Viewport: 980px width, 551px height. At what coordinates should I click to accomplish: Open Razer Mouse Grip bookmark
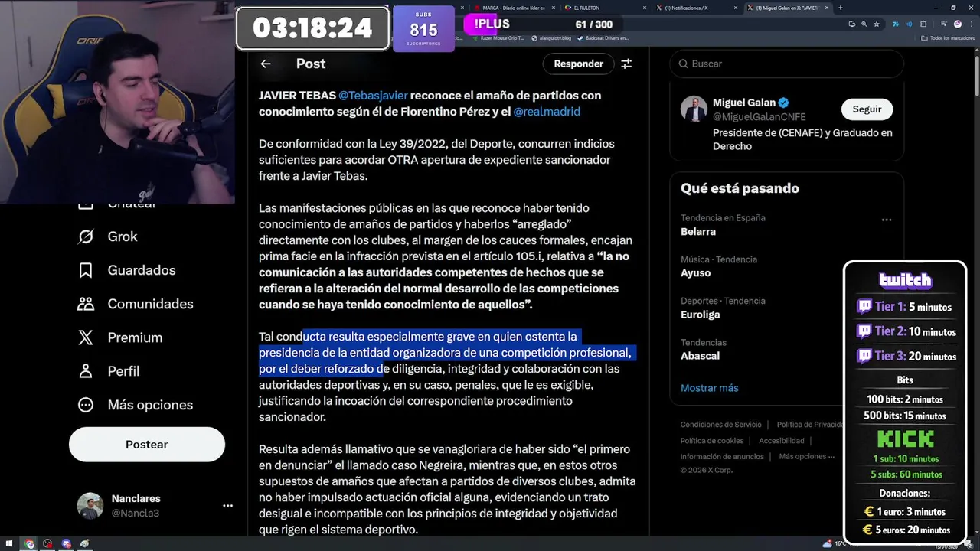498,38
